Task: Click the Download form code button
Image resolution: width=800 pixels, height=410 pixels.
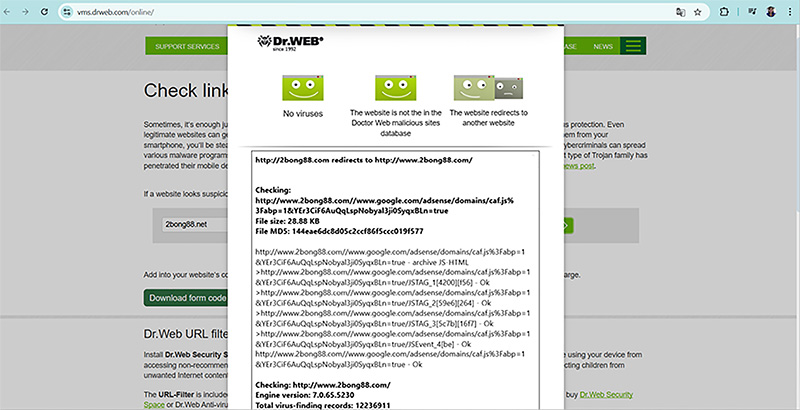Action: point(186,298)
